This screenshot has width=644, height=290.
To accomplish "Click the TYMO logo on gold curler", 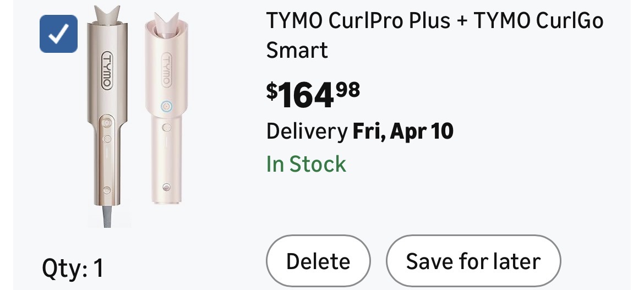I will (107, 70).
